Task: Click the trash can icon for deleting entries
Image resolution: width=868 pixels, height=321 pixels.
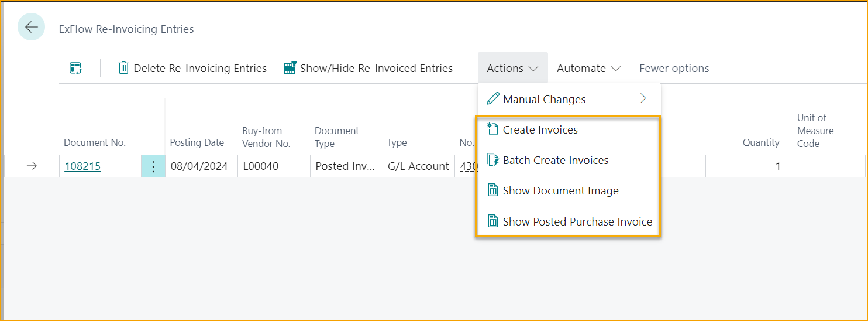Action: (x=123, y=68)
